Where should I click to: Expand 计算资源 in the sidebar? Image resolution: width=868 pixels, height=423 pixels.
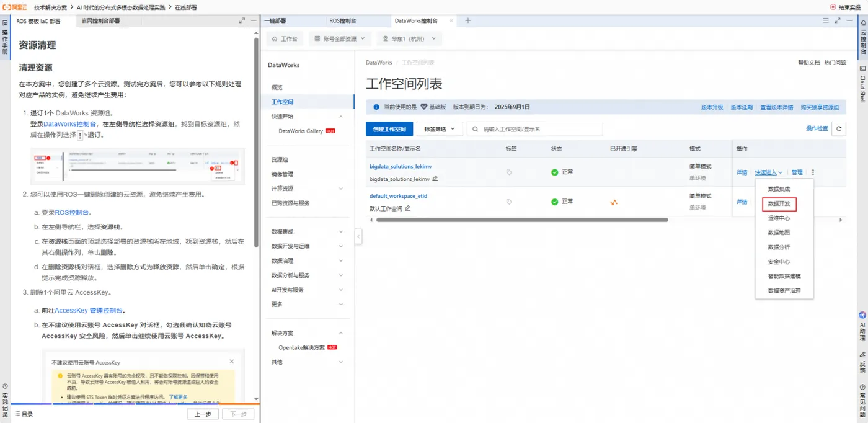point(340,189)
